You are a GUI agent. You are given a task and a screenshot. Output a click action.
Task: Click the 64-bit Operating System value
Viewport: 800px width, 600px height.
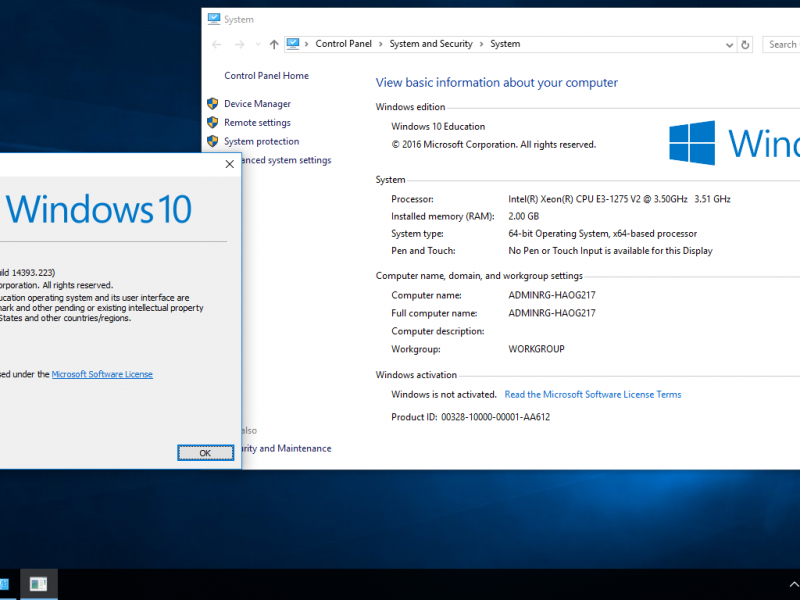[602, 234]
